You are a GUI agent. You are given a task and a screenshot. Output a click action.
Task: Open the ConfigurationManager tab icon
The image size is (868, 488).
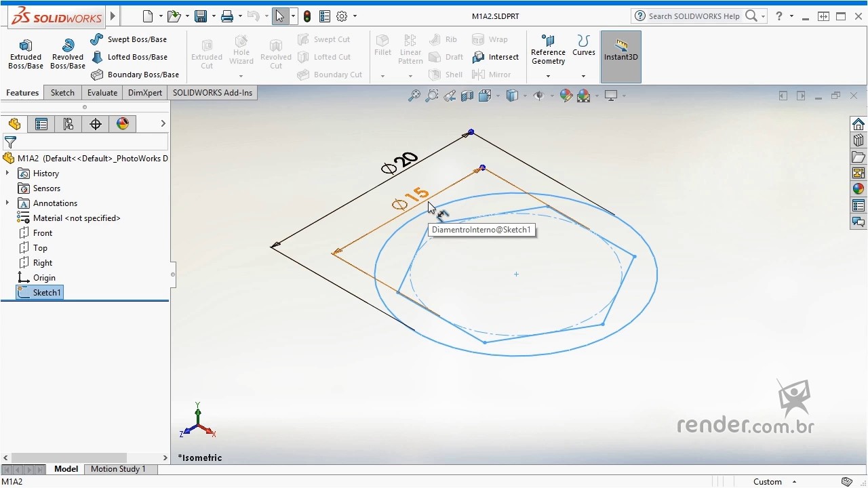(68, 124)
